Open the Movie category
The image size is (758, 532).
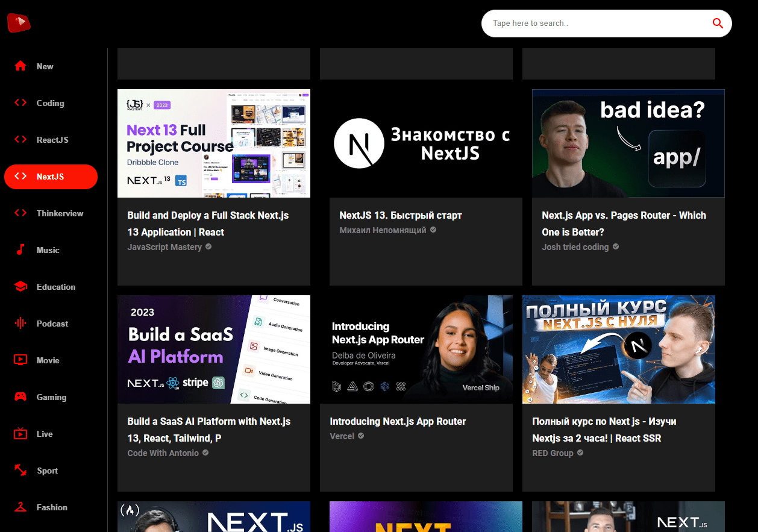[51, 360]
